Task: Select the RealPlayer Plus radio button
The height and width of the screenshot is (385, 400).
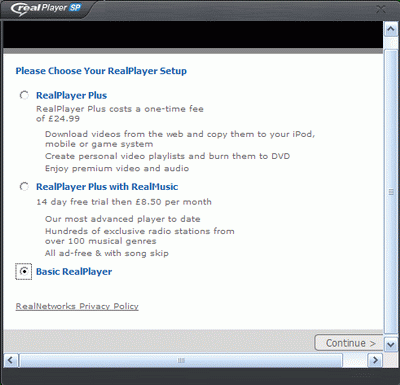Action: [x=24, y=95]
